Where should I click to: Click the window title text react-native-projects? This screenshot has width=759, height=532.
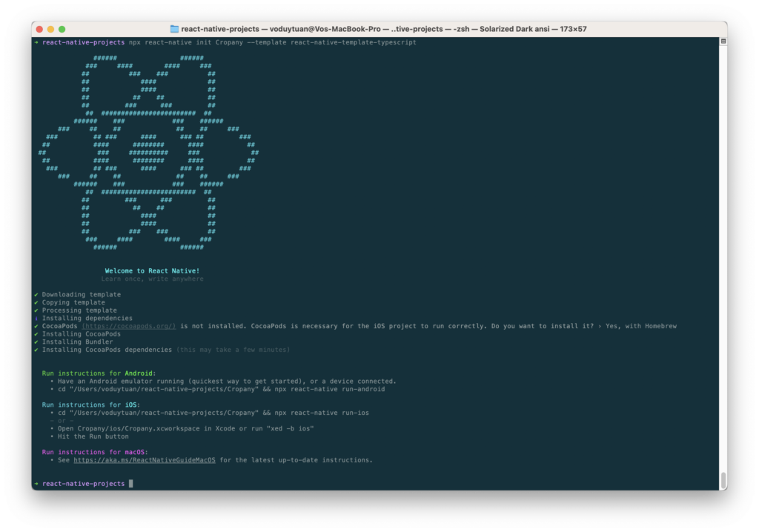click(220, 29)
